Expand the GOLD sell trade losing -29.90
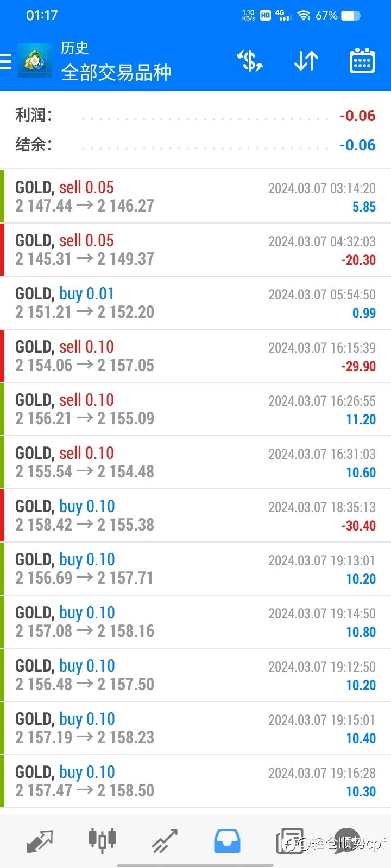 click(195, 356)
